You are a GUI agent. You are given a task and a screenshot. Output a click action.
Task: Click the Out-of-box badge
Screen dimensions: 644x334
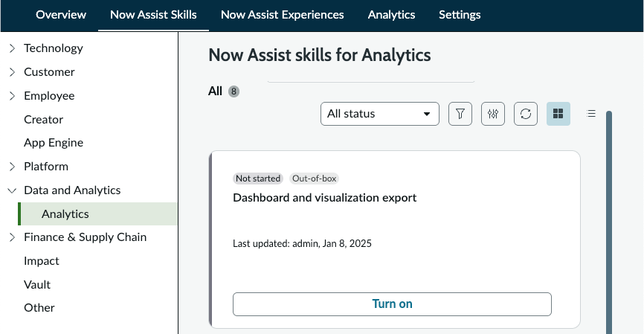pyautogui.click(x=315, y=179)
